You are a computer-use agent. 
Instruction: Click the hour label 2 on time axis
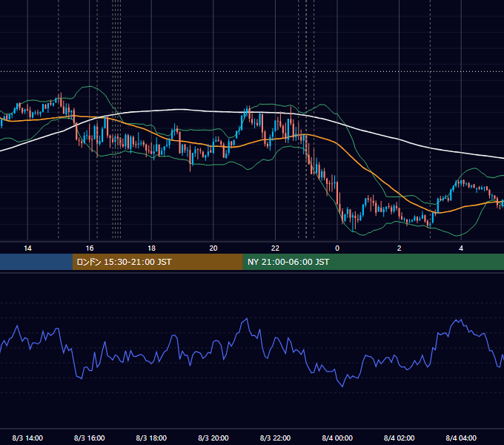(x=399, y=248)
